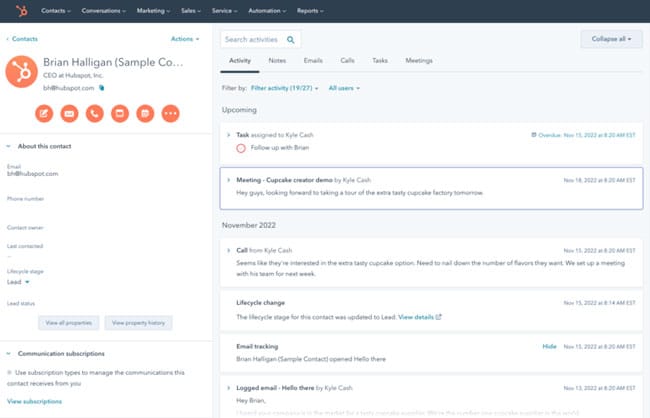The width and height of the screenshot is (650, 418).
Task: Click the schedule meeting calendar icon button
Action: (145, 113)
